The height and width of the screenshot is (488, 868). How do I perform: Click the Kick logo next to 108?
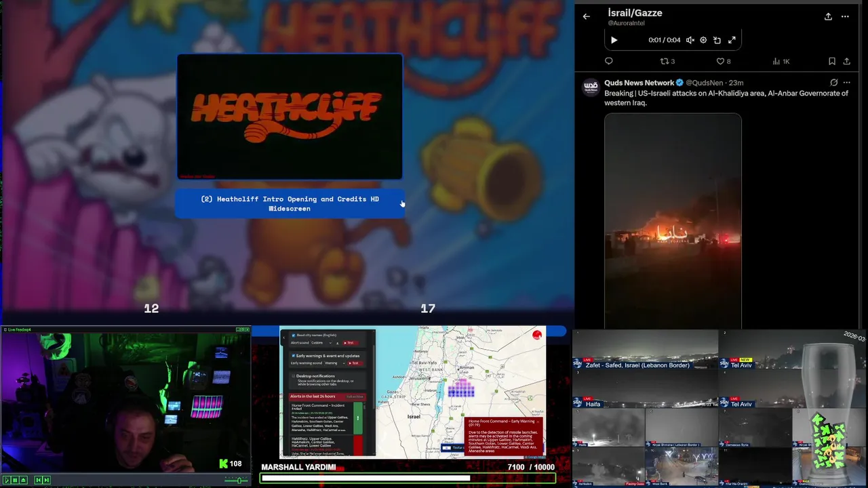click(x=223, y=464)
